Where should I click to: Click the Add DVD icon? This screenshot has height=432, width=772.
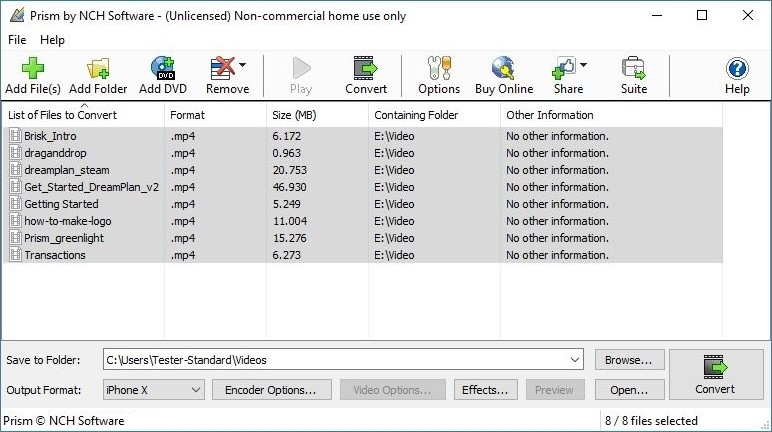pyautogui.click(x=162, y=69)
